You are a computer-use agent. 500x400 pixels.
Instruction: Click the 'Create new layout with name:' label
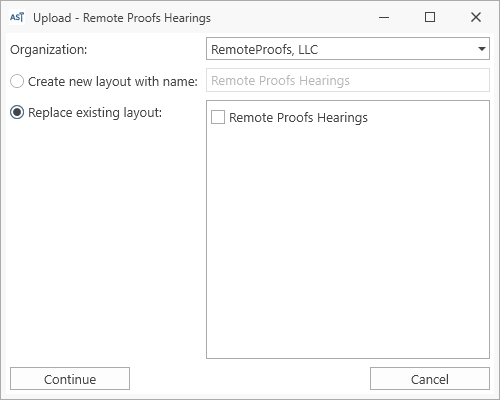point(113,82)
